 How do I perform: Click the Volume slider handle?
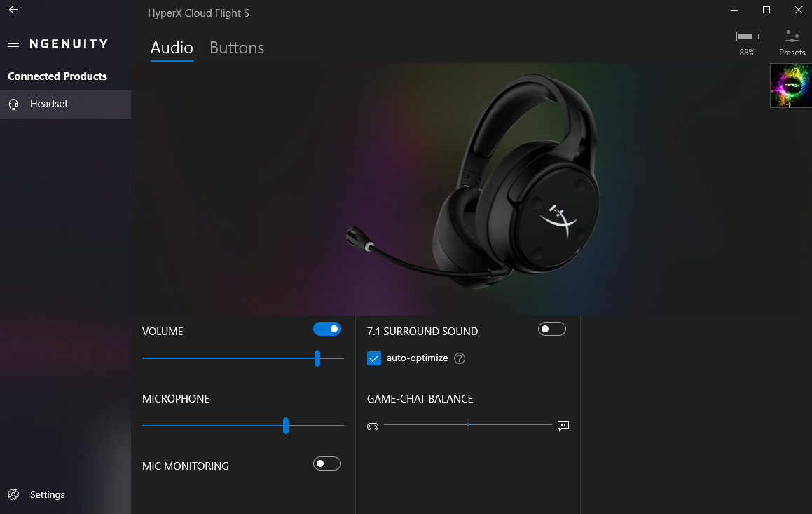click(317, 358)
